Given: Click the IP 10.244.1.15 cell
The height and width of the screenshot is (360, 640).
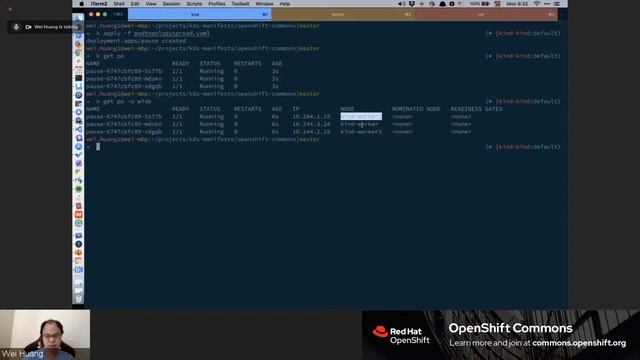Looking at the screenshot, I should 311,116.
